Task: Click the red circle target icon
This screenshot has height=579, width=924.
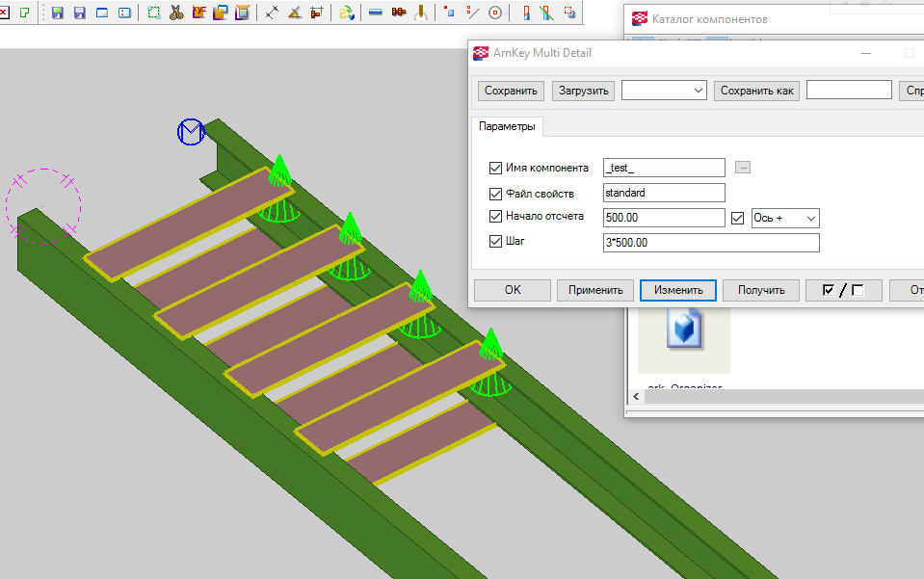Action: tap(495, 13)
